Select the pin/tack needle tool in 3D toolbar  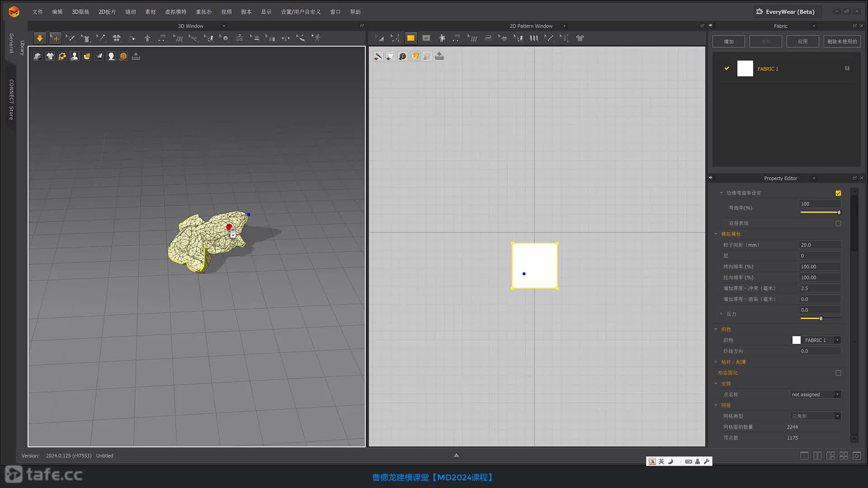pyautogui.click(x=100, y=38)
